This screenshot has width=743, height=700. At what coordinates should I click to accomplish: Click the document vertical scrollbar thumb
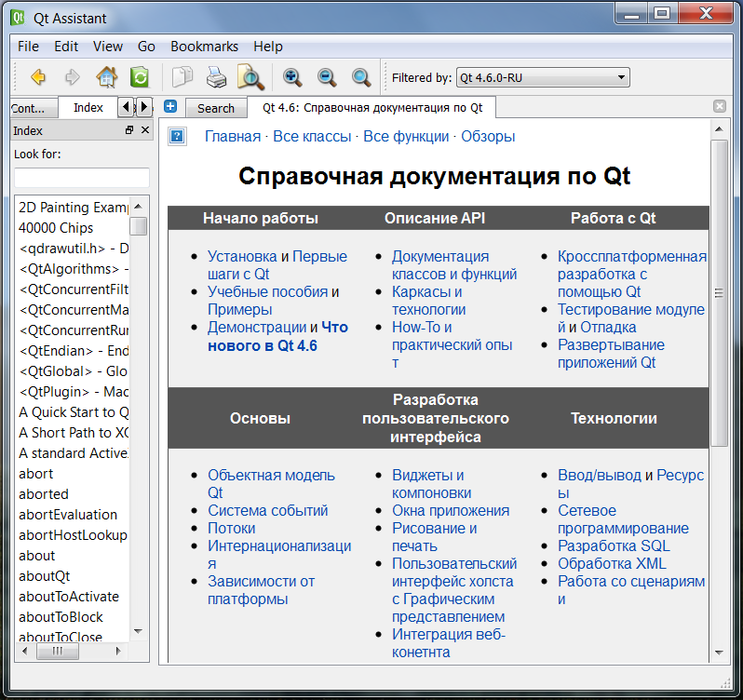coord(719,293)
